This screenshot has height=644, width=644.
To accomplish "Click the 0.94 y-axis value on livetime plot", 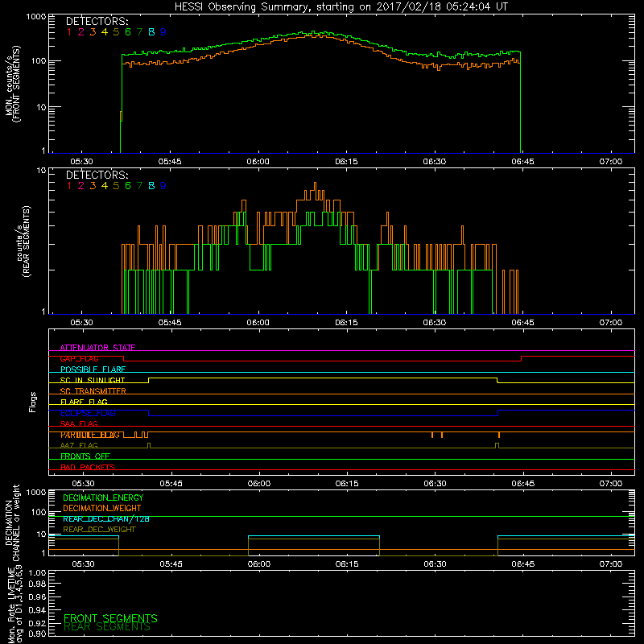I will (37, 610).
